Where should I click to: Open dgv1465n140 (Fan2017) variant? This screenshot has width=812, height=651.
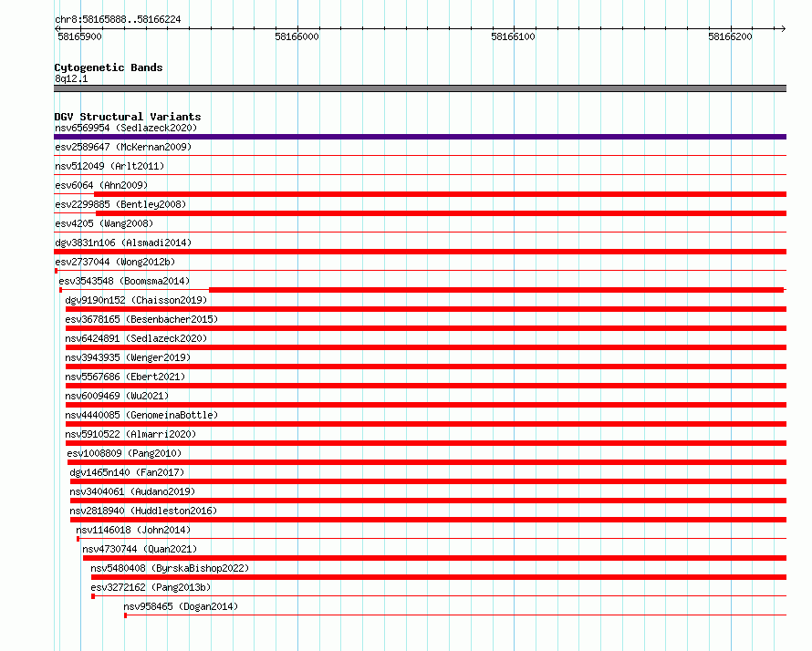[x=127, y=472]
